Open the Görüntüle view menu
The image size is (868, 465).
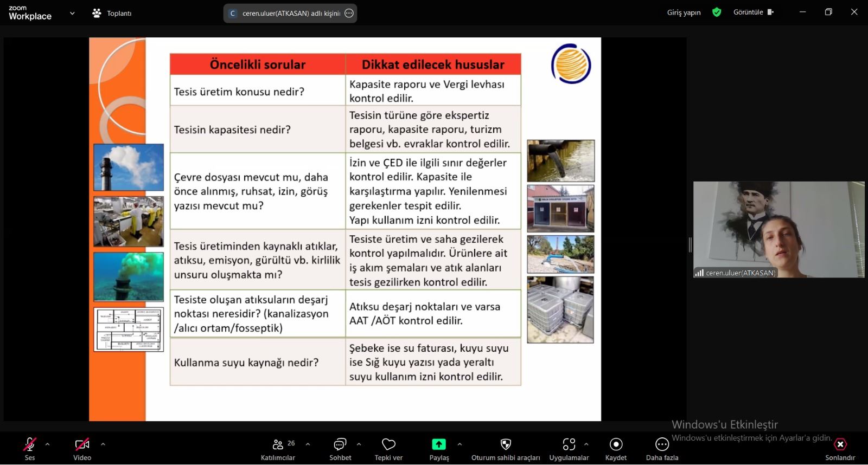pos(753,12)
